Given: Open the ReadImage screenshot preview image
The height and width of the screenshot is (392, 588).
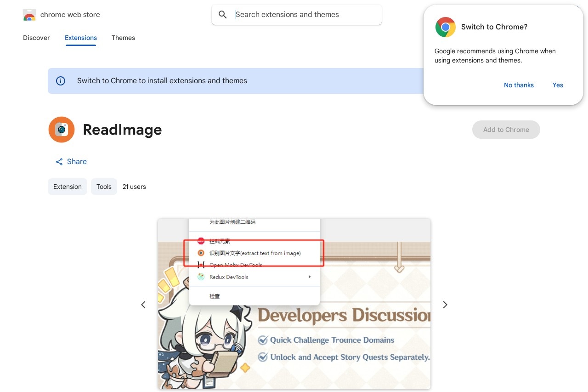Looking at the screenshot, I should click(x=294, y=304).
